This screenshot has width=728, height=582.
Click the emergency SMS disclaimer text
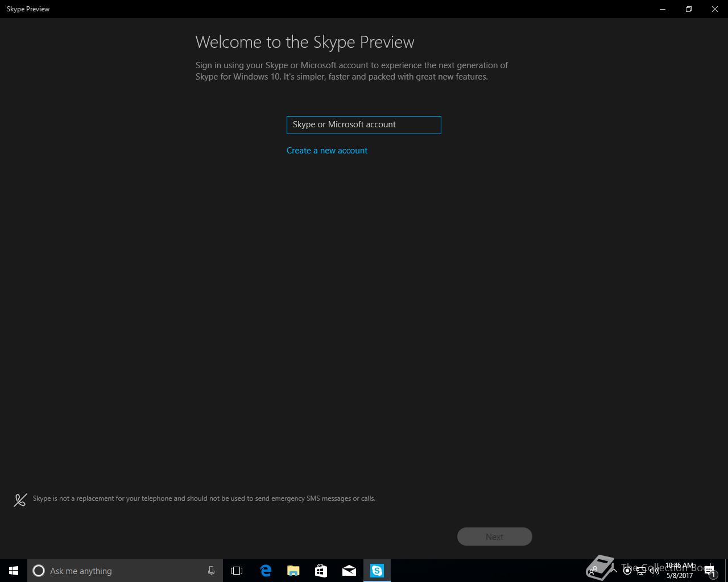(204, 498)
